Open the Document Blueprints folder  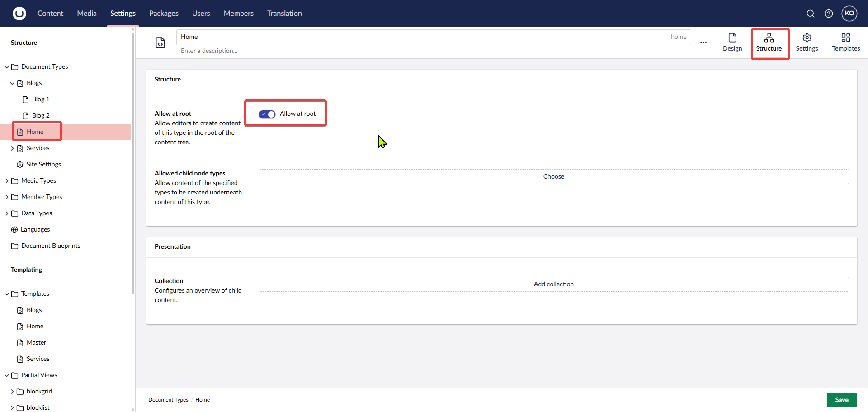pyautogui.click(x=51, y=246)
